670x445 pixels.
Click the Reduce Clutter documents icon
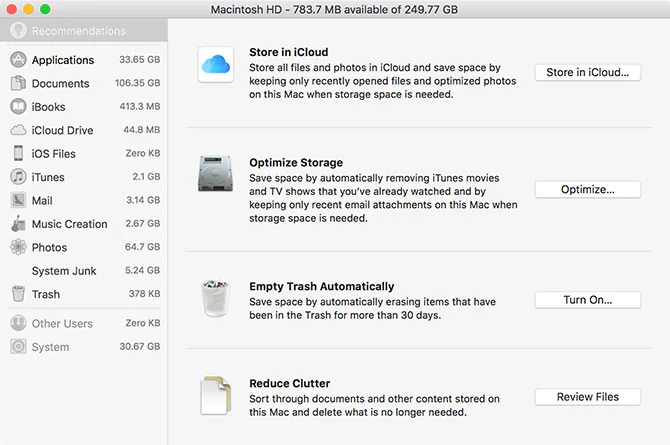pyautogui.click(x=216, y=395)
